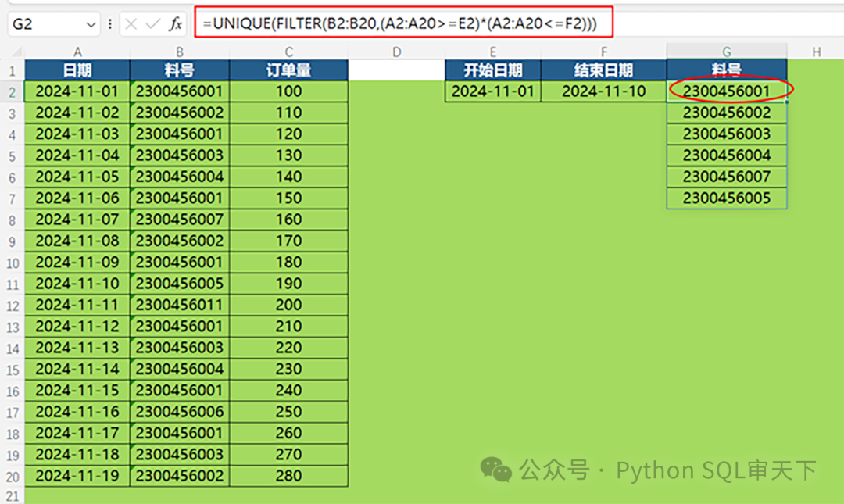This screenshot has width=844, height=504.
Task: Click part number 2300456007 in column B
Action: 180,219
